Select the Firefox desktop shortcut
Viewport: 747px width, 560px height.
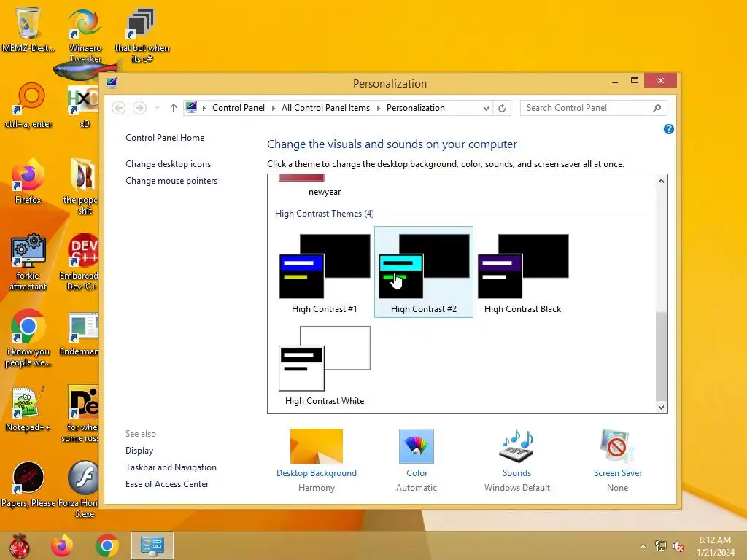coord(28,182)
